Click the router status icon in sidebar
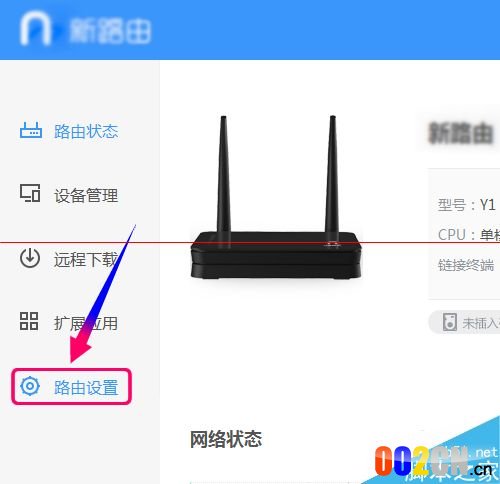The width and height of the screenshot is (500, 484). coord(31,130)
